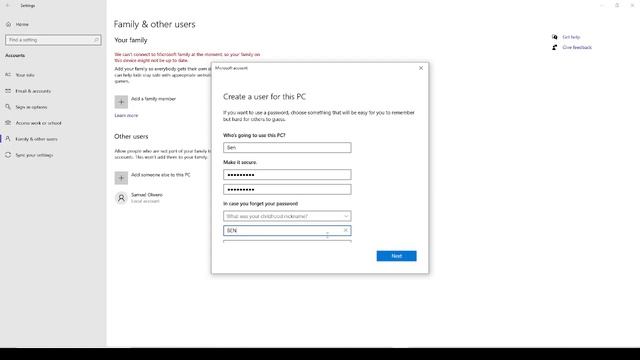This screenshot has width=640, height=360.
Task: Click the Other users heading
Action: click(x=131, y=136)
